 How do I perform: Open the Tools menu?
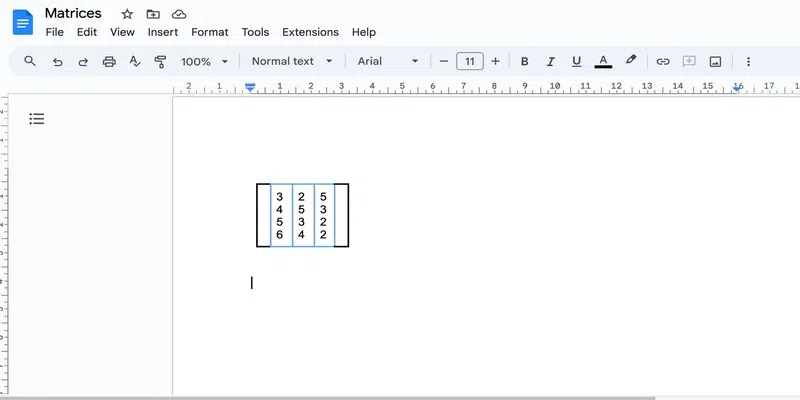pyautogui.click(x=255, y=32)
